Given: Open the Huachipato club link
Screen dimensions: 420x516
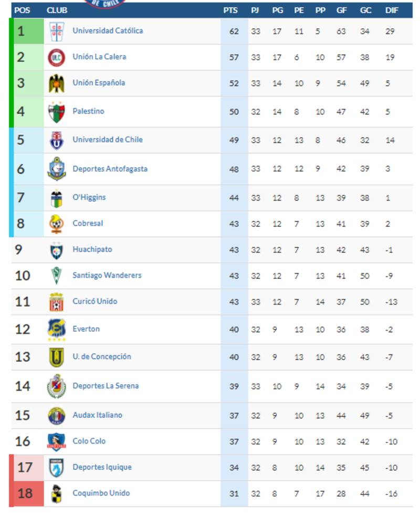Looking at the screenshot, I should [x=92, y=249].
